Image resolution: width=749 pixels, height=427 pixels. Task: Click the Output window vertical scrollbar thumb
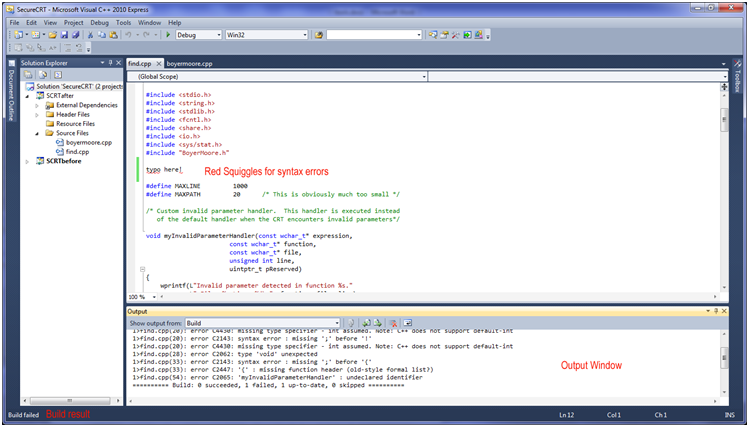(x=724, y=358)
